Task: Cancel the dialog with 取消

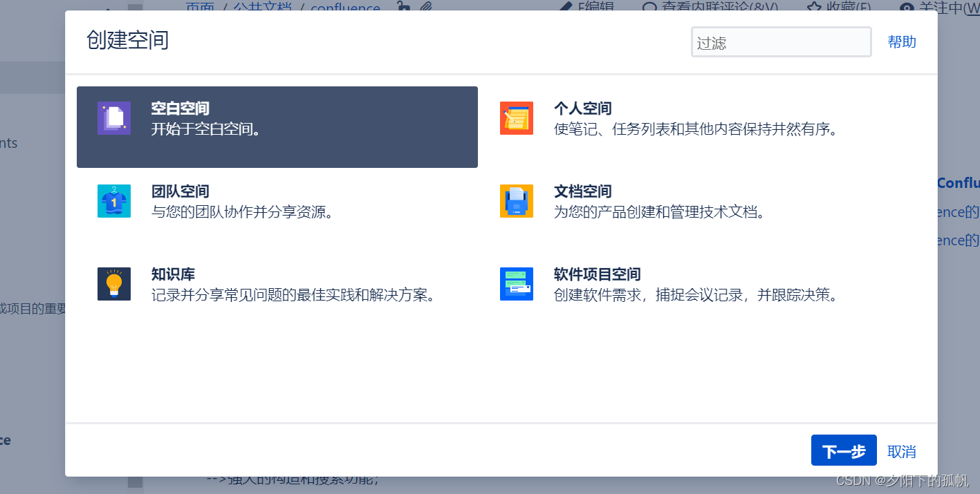Action: click(902, 451)
